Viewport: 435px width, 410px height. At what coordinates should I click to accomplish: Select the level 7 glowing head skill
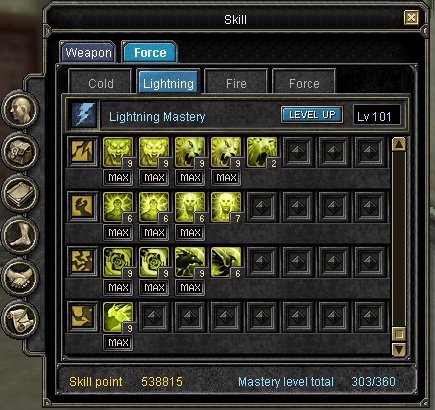point(226,207)
